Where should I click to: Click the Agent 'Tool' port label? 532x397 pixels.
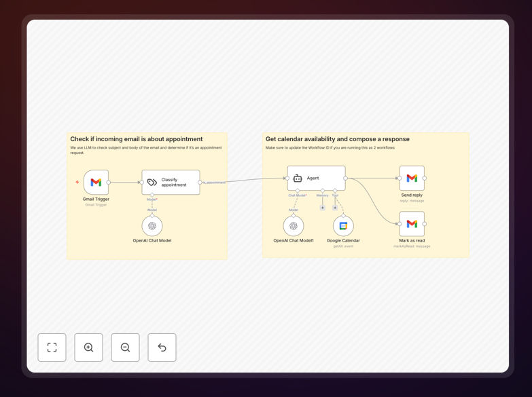(x=335, y=195)
